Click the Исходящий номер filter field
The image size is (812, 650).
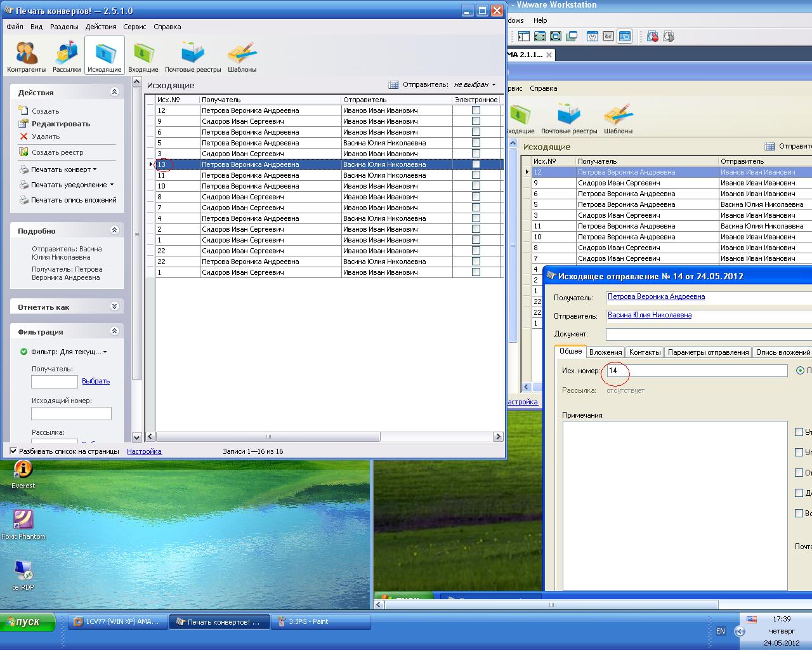71,413
